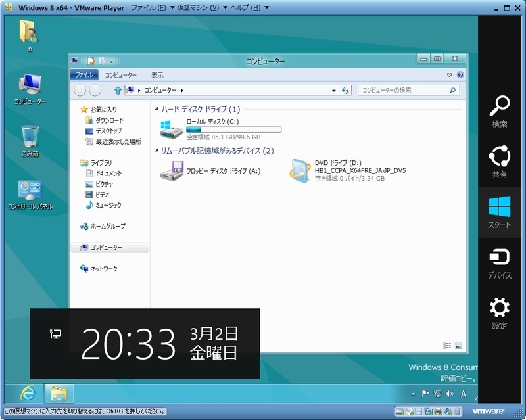Screen dimensions: 526x420
Task: Click the up-folder arrow in Explorer
Action: pyautogui.click(x=118, y=90)
